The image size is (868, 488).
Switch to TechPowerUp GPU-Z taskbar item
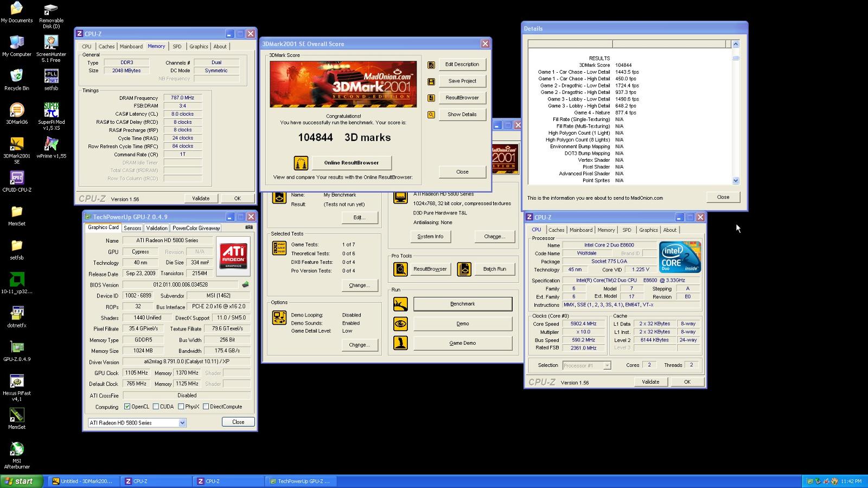(x=301, y=481)
